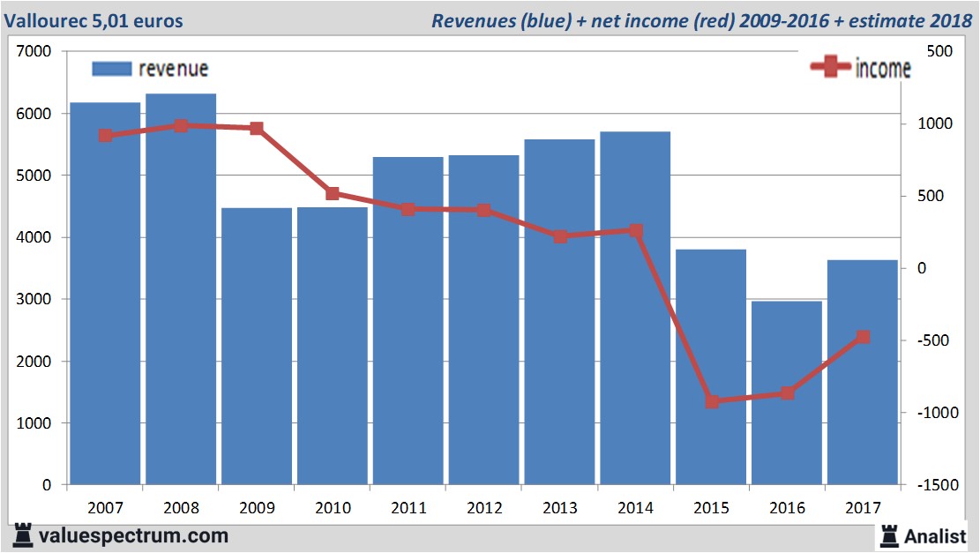Click the -500 right axis label
This screenshot has height=553, width=980.
933,340
